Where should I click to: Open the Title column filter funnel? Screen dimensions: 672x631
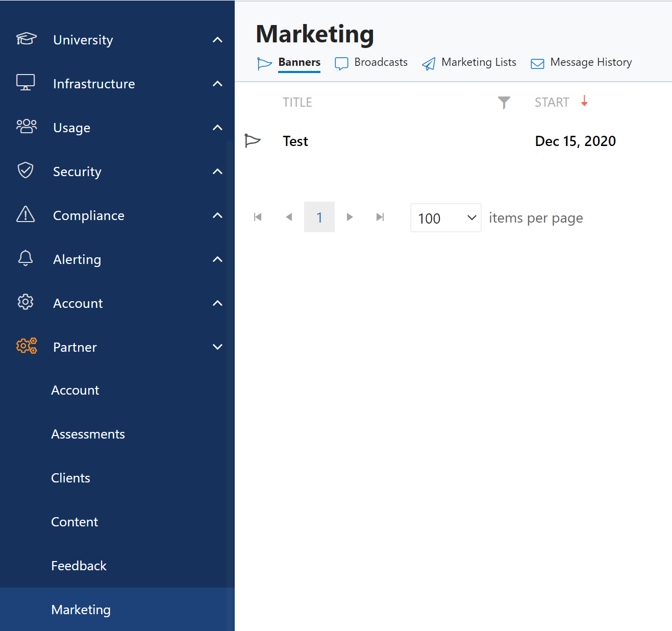(504, 103)
